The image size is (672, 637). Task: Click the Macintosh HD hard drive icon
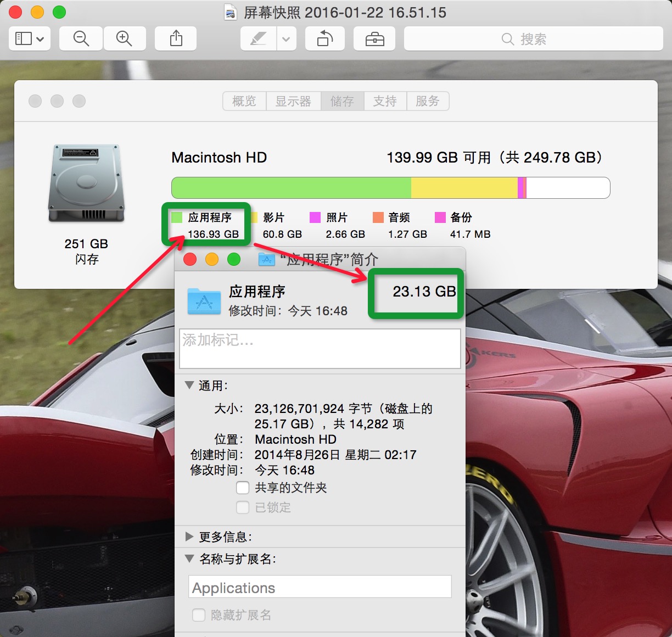click(x=87, y=183)
